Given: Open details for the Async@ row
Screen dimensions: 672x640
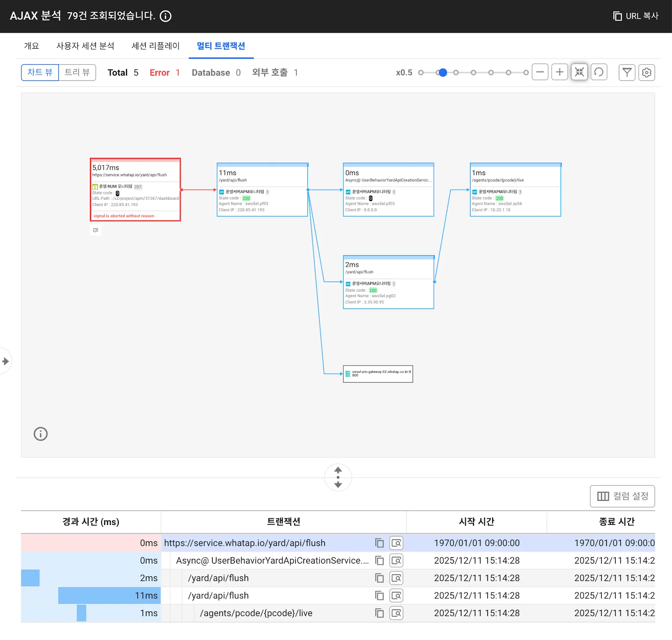Looking at the screenshot, I should 396,561.
